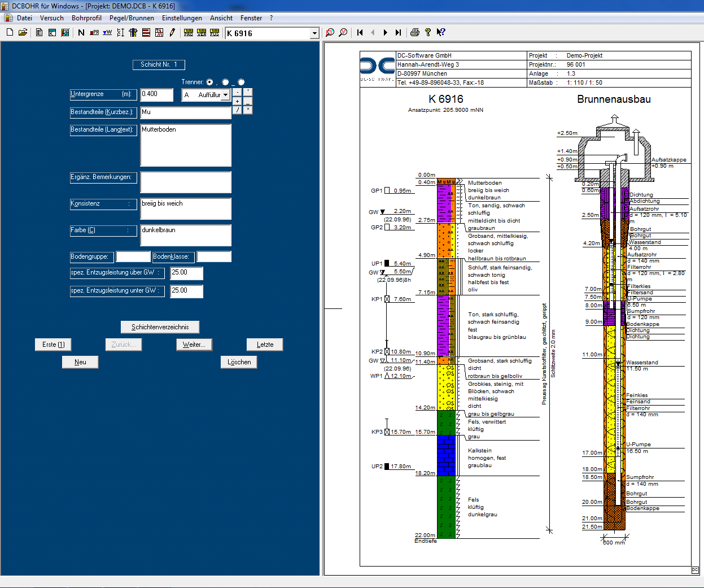Open the Bohrprofil menu

86,18
